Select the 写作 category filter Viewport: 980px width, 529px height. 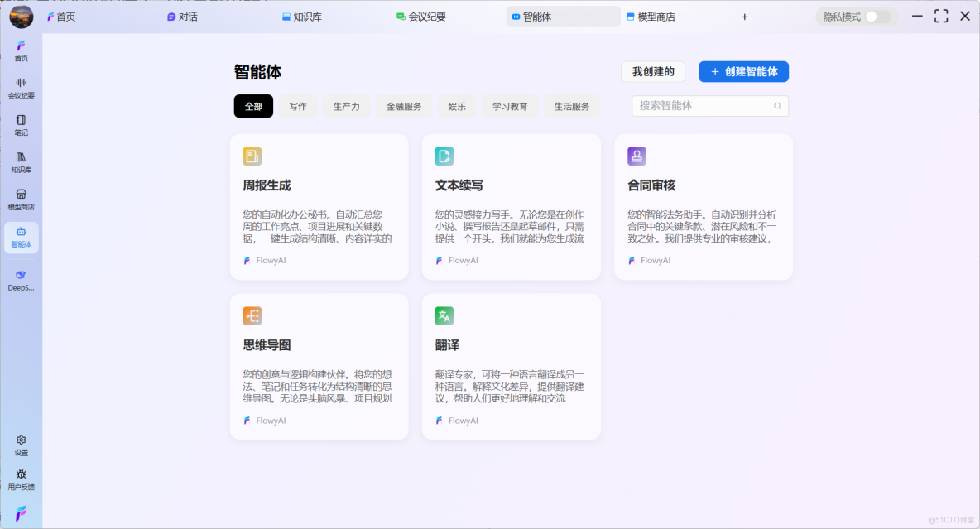[x=298, y=106]
